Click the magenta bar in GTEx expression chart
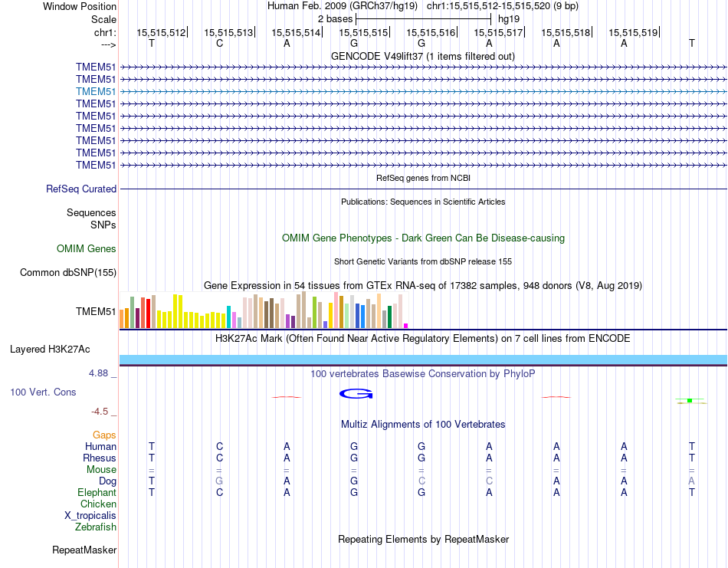728x568 pixels. (x=406, y=325)
